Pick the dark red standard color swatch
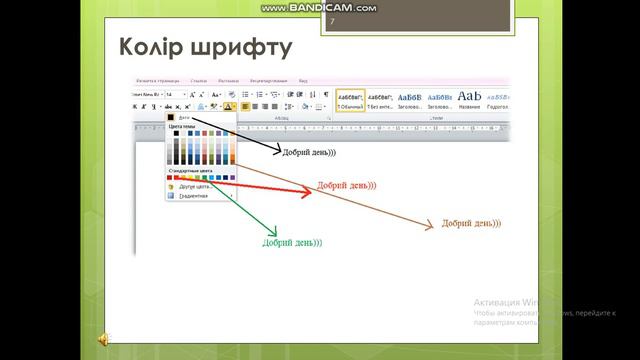This screenshot has width=640, height=360. [x=169, y=178]
